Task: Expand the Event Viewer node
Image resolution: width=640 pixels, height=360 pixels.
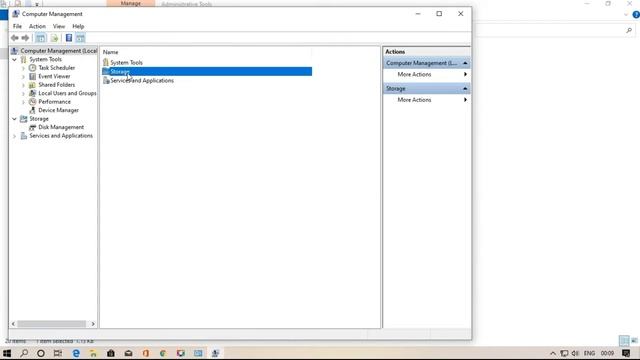Action: pos(23,77)
